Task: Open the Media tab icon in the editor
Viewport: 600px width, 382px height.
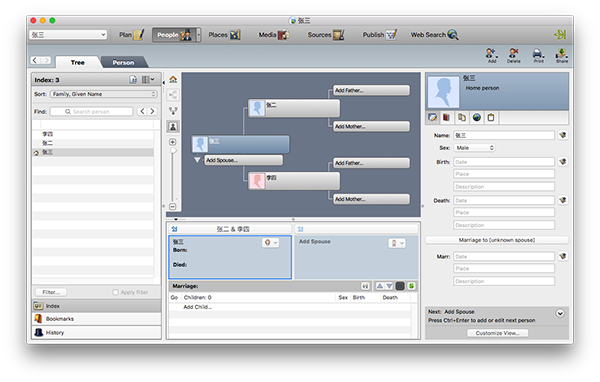Action: [x=447, y=118]
